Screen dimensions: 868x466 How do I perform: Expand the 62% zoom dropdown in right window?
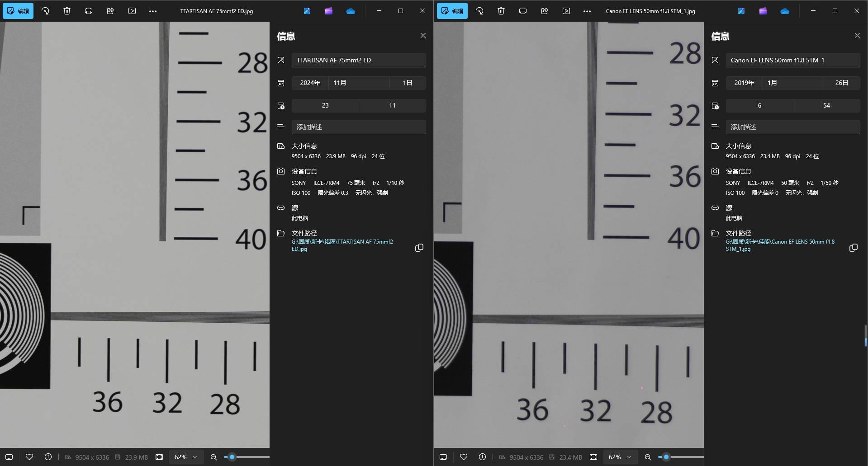click(x=620, y=457)
